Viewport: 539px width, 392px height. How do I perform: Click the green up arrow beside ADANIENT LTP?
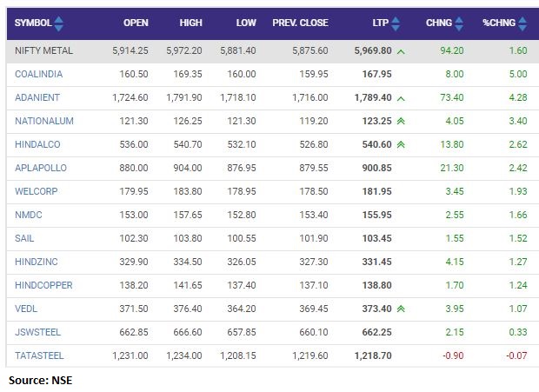(401, 97)
